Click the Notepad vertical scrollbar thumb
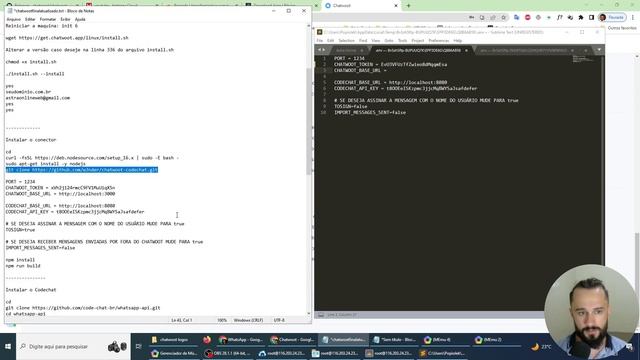Viewport: 640px width, 360px height. coord(309,122)
